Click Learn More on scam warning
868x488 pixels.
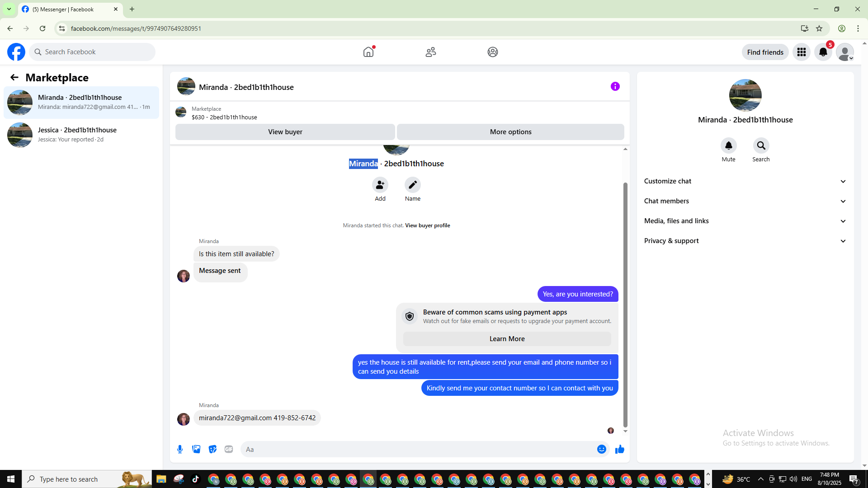click(x=507, y=339)
